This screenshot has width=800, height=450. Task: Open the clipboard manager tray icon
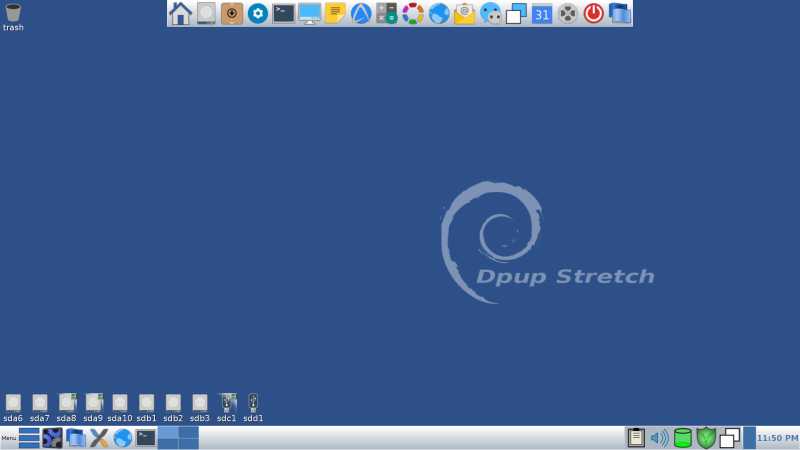636,438
